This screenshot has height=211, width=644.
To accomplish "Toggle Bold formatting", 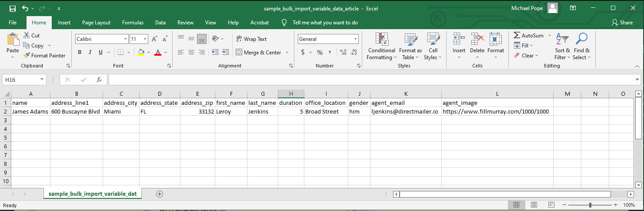I will (80, 53).
